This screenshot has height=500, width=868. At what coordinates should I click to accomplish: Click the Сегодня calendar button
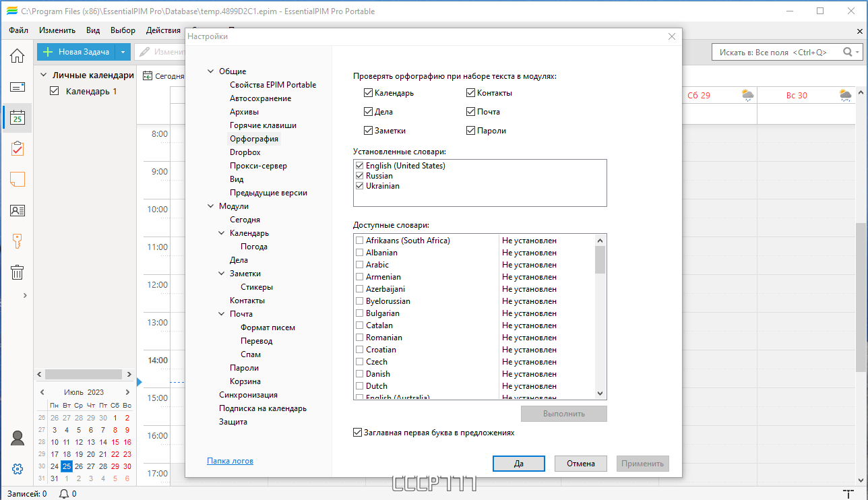click(x=163, y=76)
